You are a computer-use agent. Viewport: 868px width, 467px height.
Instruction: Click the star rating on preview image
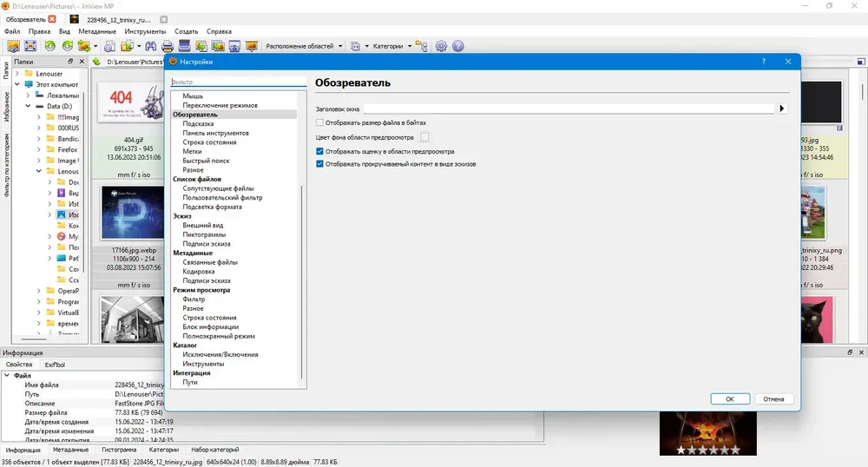pos(708,450)
